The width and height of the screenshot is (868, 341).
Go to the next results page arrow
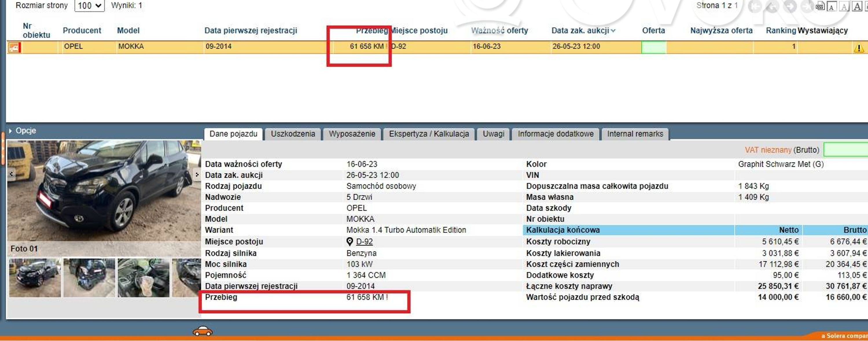(x=790, y=6)
